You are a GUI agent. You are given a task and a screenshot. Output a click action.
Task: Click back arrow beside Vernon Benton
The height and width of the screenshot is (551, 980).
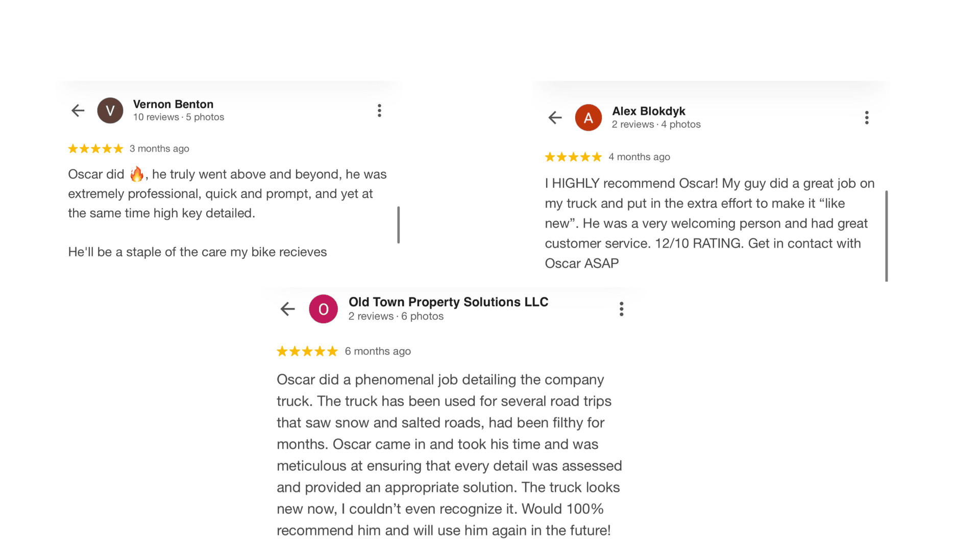(78, 110)
